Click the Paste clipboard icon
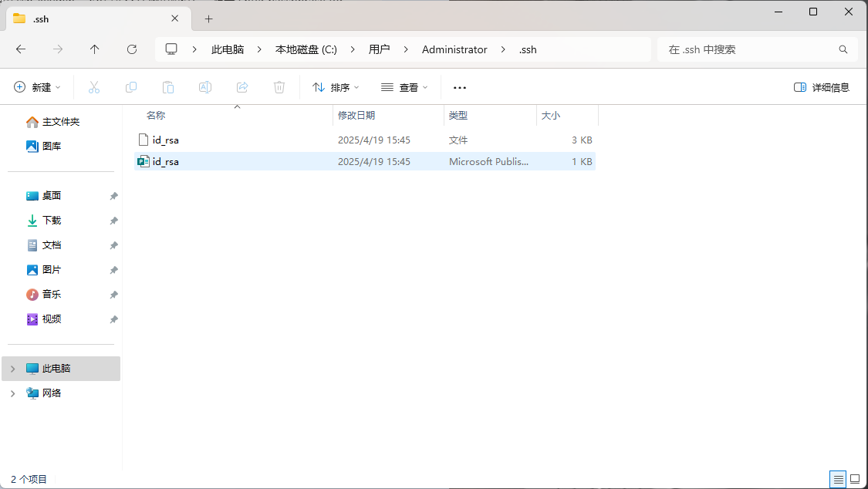868x489 pixels. pos(167,87)
